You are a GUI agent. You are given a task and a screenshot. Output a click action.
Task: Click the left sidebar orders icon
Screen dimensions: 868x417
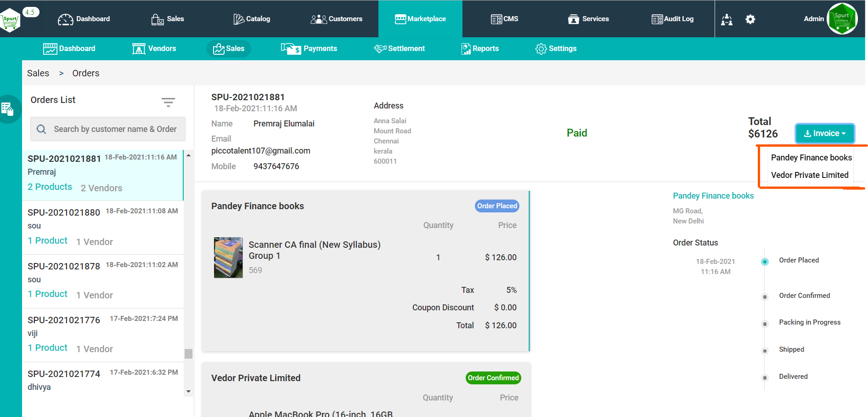click(7, 109)
